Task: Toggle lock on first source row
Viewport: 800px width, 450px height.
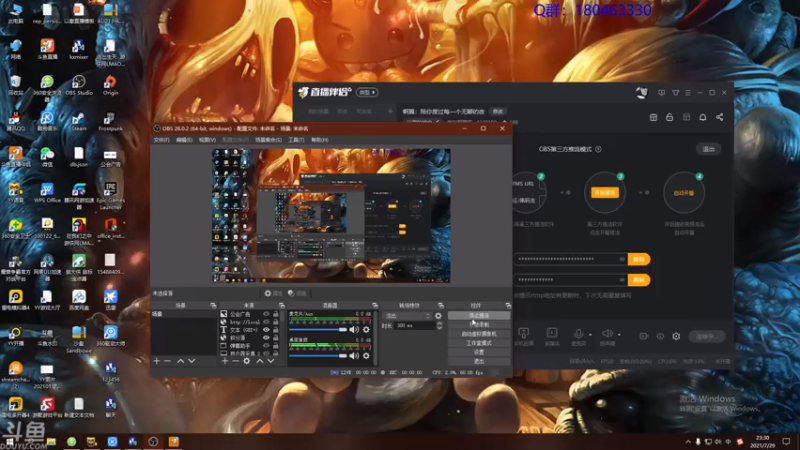Action: pos(276,314)
